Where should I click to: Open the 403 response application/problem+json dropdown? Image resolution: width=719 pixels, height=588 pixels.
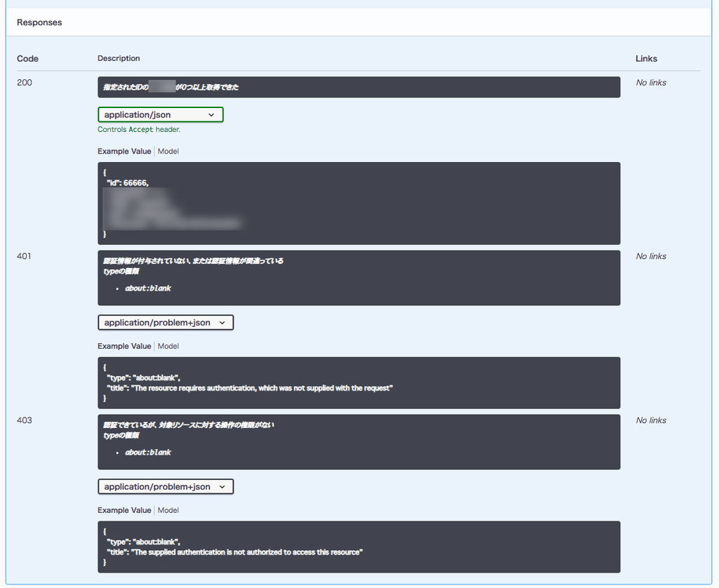[166, 487]
